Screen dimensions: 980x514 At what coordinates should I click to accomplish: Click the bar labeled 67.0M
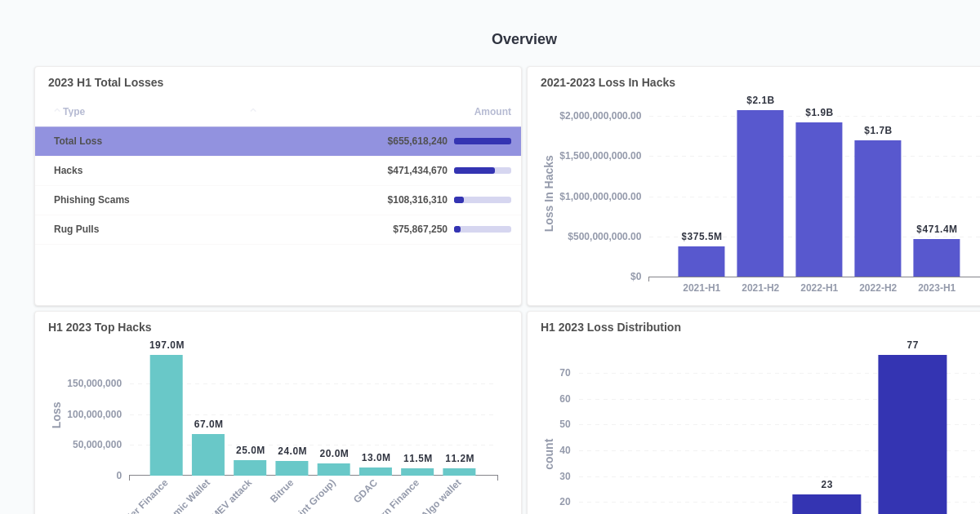208,453
